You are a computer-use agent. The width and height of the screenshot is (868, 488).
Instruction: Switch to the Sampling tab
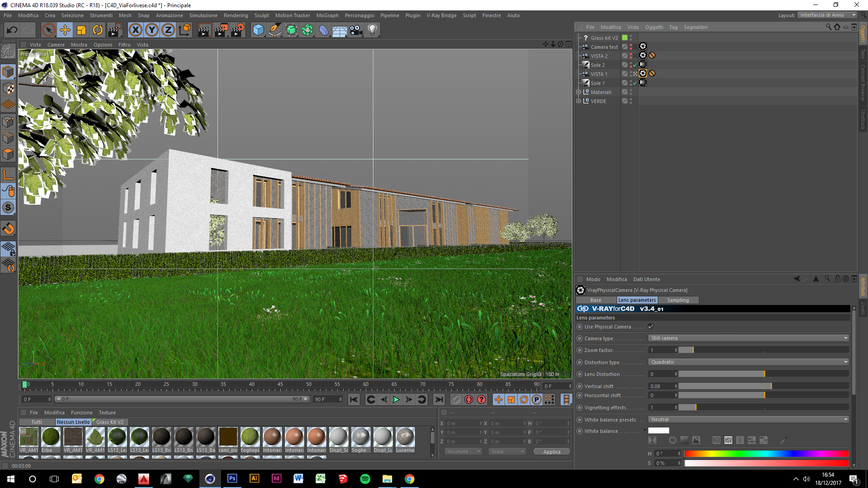(x=678, y=300)
